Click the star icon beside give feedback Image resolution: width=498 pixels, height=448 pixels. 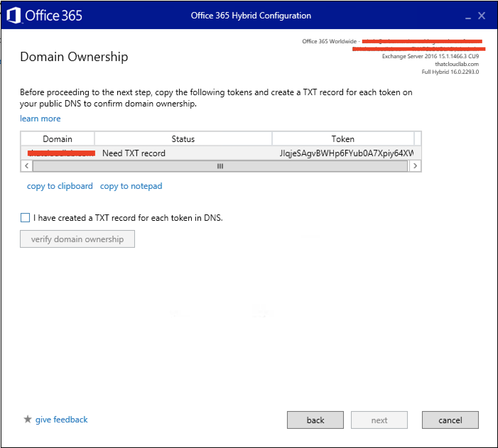click(27, 419)
